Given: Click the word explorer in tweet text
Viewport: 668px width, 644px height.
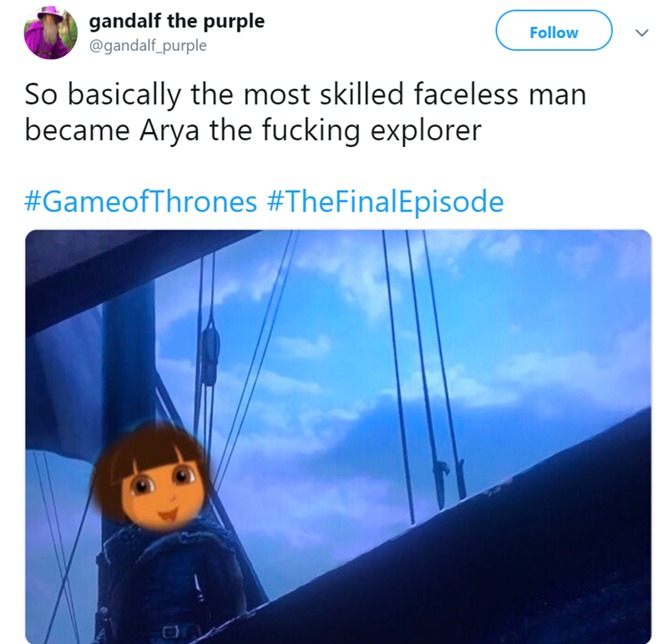Looking at the screenshot, I should click(426, 130).
